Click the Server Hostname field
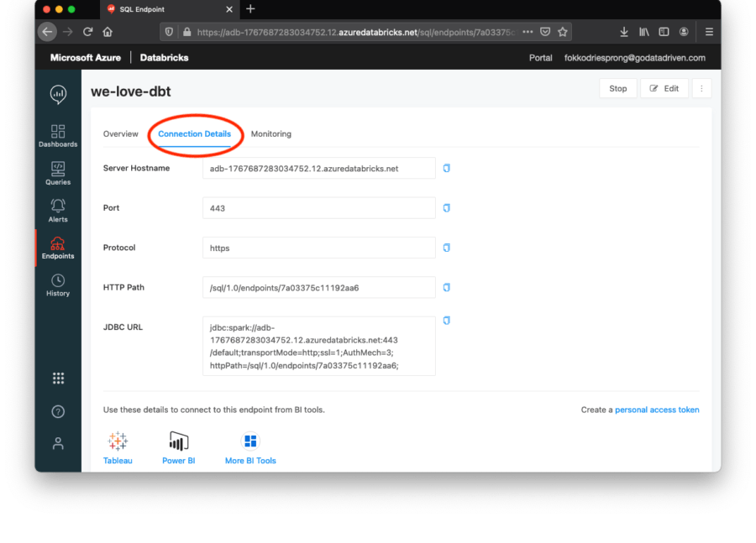Viewport: 756px width, 543px height. coord(318,168)
